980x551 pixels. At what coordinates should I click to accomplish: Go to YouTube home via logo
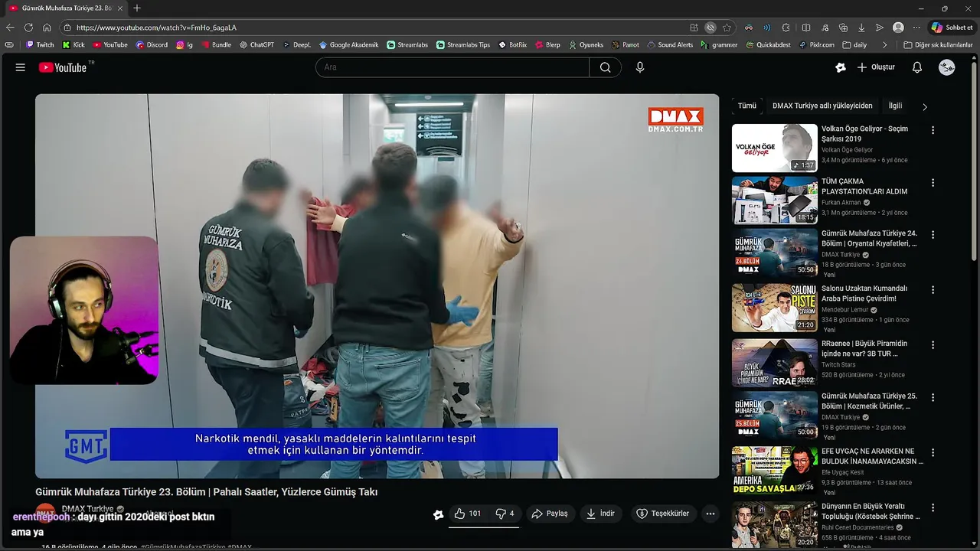tap(63, 67)
